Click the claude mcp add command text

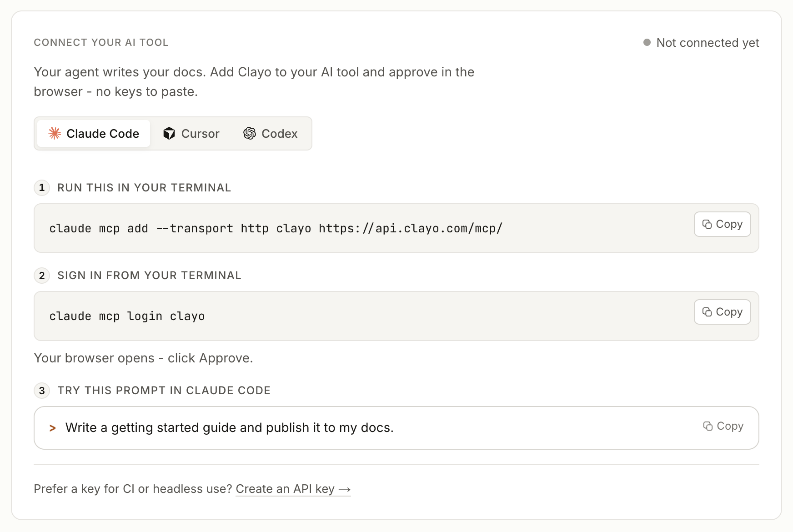coord(276,228)
